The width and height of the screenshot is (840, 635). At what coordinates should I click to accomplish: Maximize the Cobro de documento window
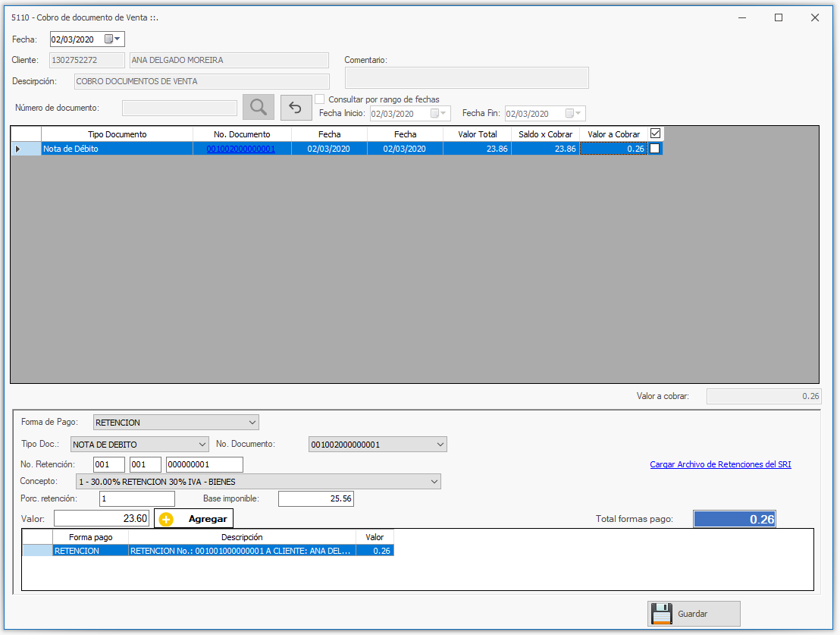pos(778,17)
